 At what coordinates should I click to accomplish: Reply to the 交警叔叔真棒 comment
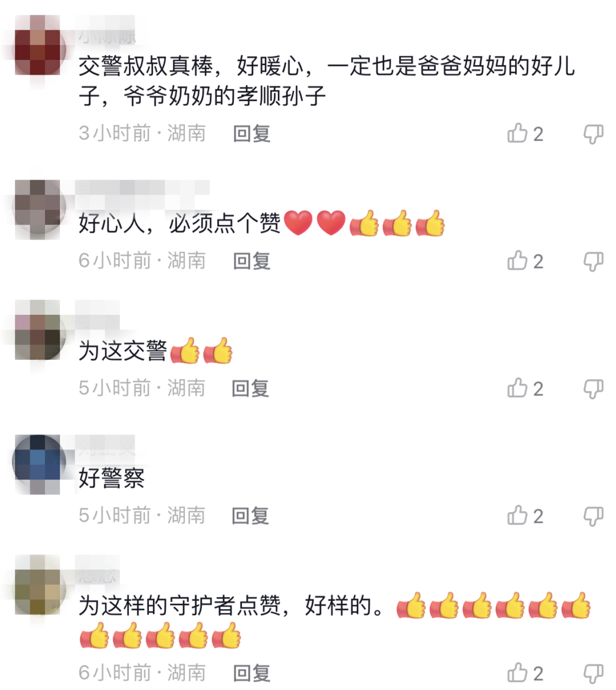tap(252, 133)
